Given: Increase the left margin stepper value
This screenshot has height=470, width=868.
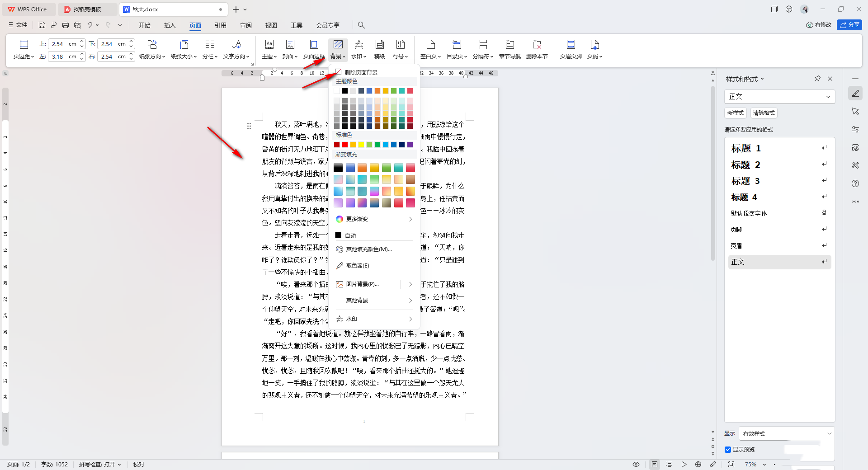Looking at the screenshot, I should tap(82, 54).
